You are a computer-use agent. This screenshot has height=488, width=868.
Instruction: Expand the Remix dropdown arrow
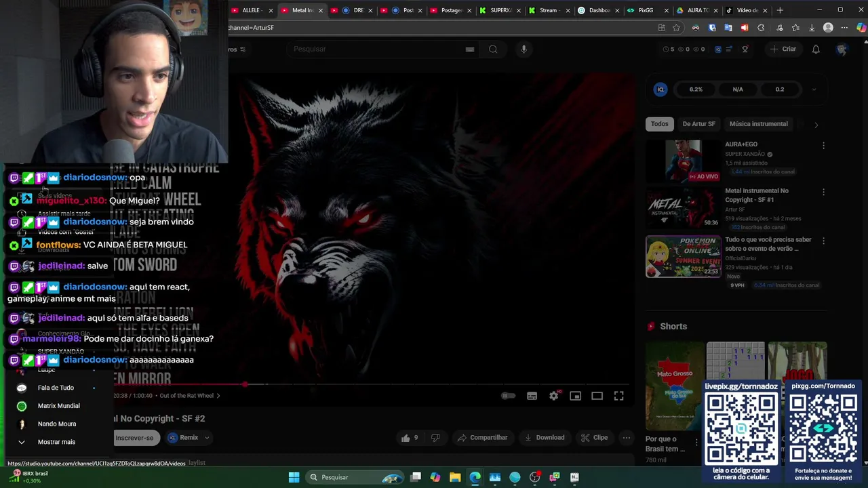(207, 438)
